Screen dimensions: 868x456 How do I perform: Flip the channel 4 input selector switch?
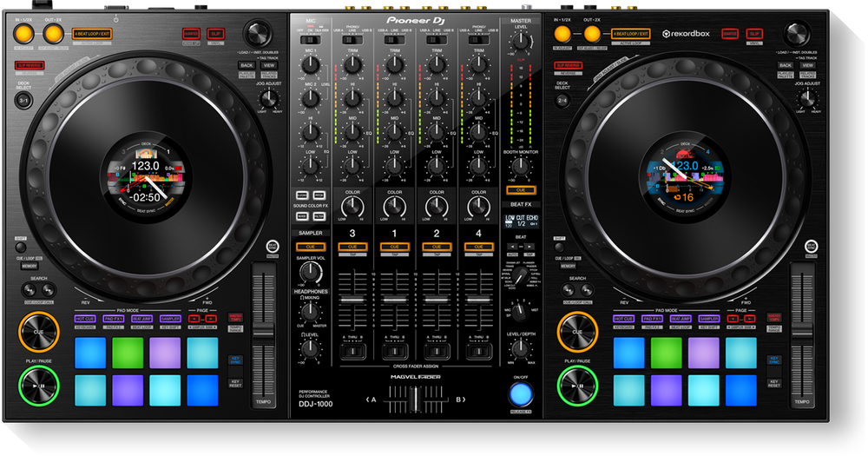pos(479,40)
